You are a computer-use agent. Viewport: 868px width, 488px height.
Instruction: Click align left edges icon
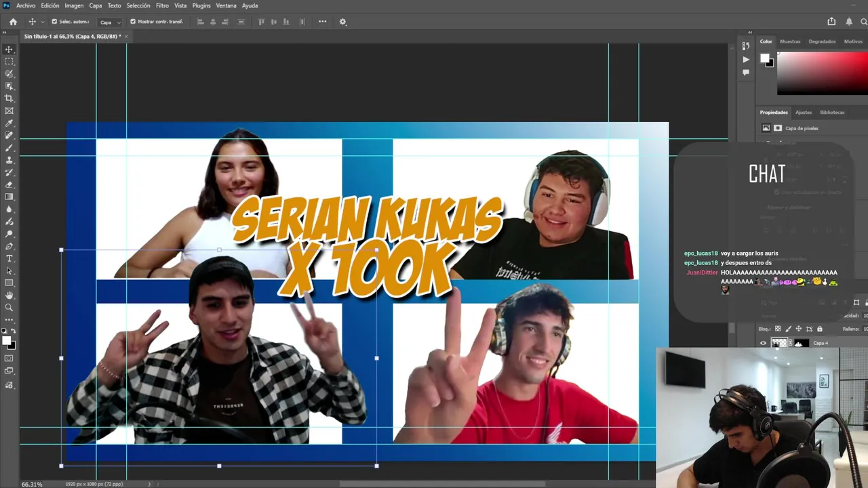[x=200, y=22]
